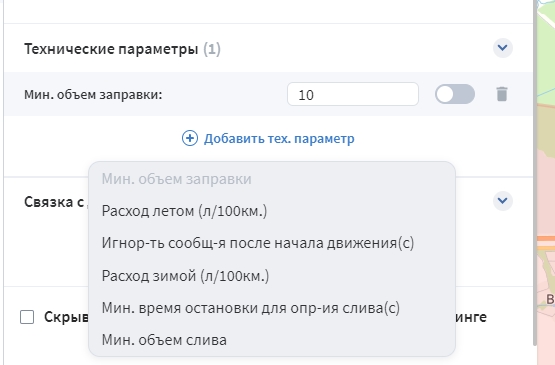This screenshot has width=555, height=365.
Task: Click the Технические параметры heading
Action: pyautogui.click(x=111, y=49)
